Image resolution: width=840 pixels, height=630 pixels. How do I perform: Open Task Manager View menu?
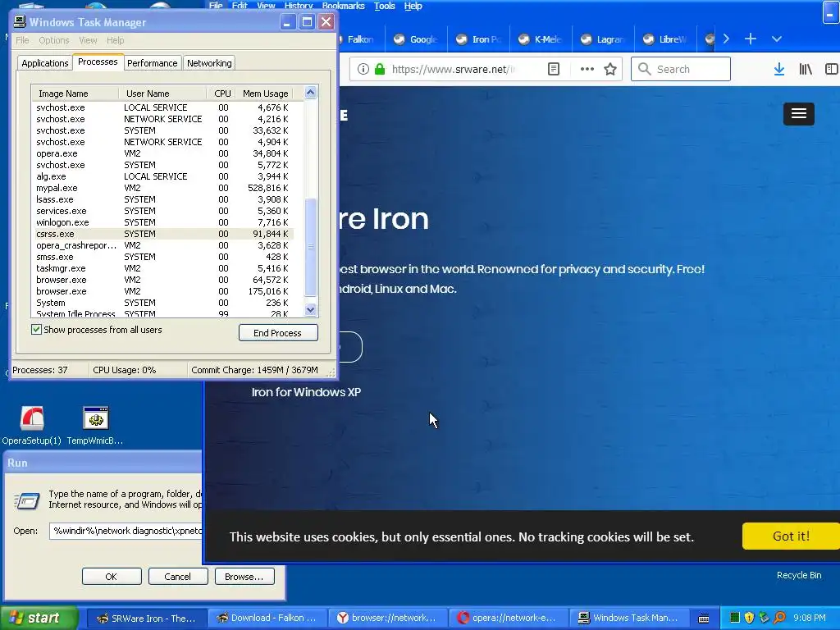(x=88, y=40)
